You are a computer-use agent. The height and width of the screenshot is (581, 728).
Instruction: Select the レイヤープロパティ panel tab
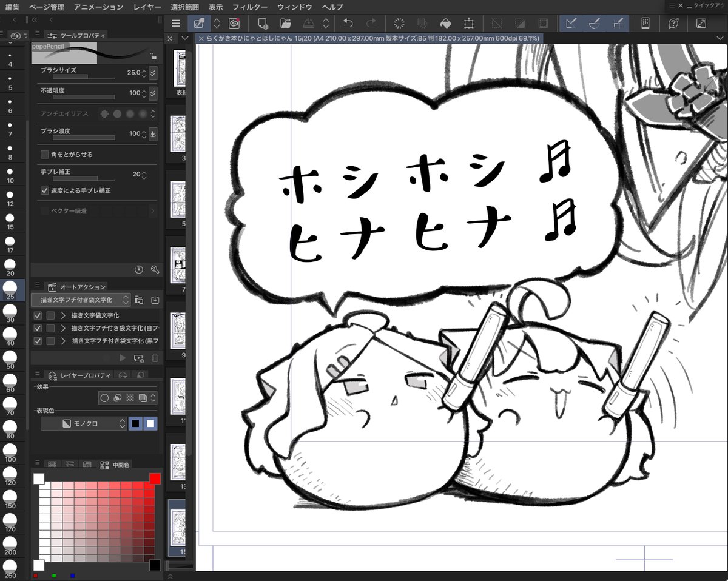point(79,376)
